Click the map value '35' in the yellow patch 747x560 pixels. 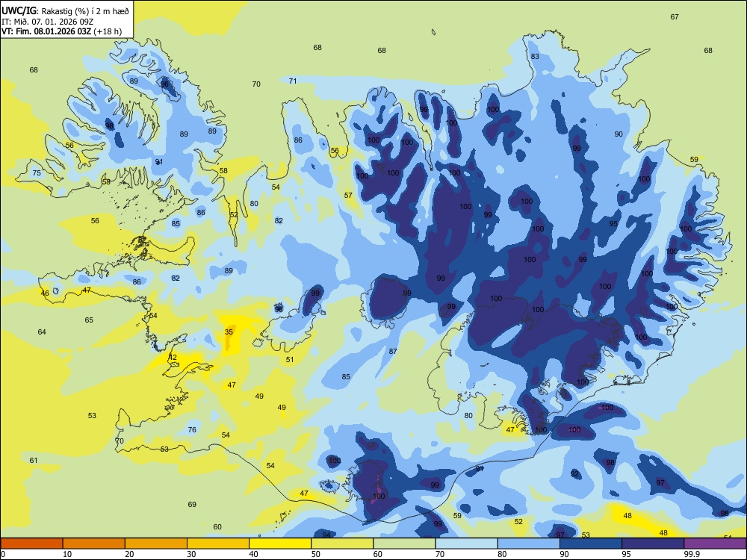[229, 332]
